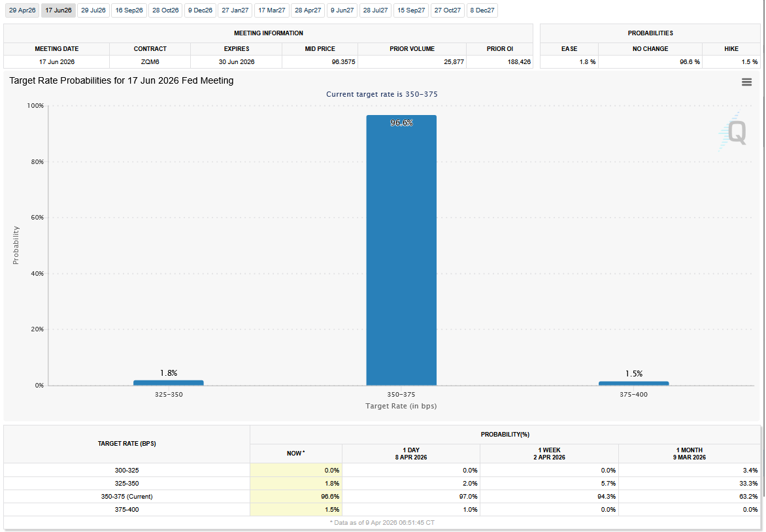
Task: Go to the 9 Dec26 meeting tab
Action: pos(200,10)
